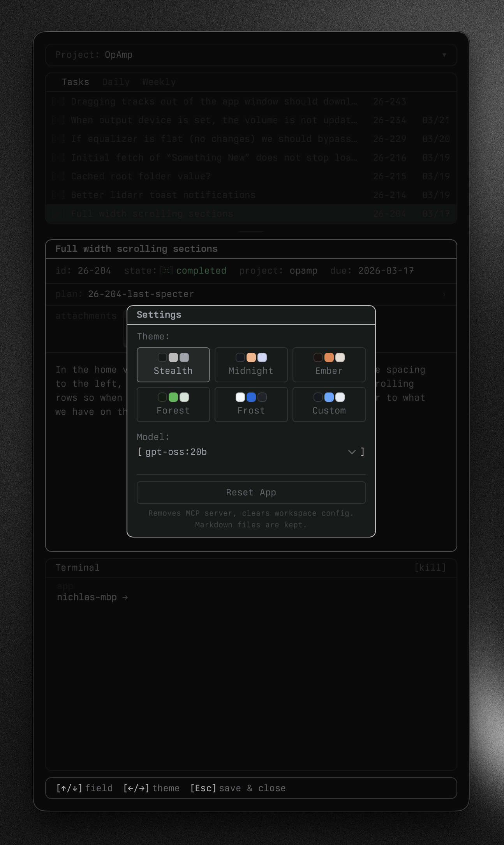
Task: Open the Tasks tab
Action: point(76,82)
